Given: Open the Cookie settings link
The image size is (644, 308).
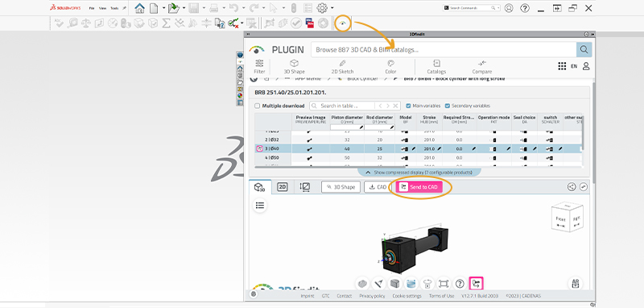Looking at the screenshot, I should [x=407, y=296].
